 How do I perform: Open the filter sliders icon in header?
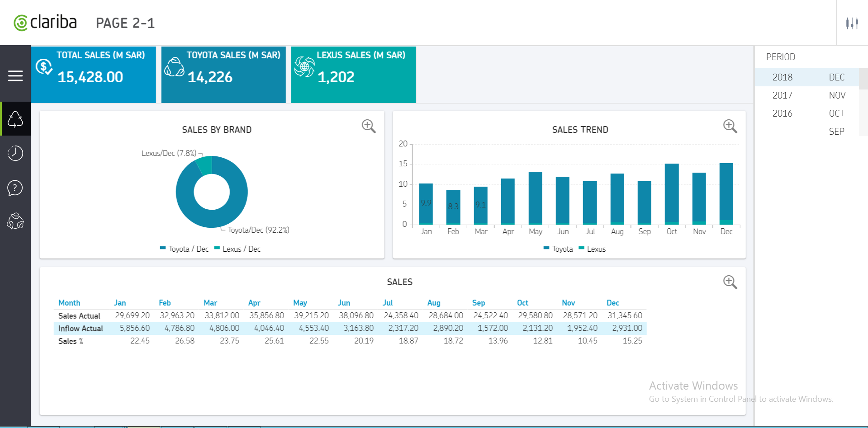tap(852, 23)
